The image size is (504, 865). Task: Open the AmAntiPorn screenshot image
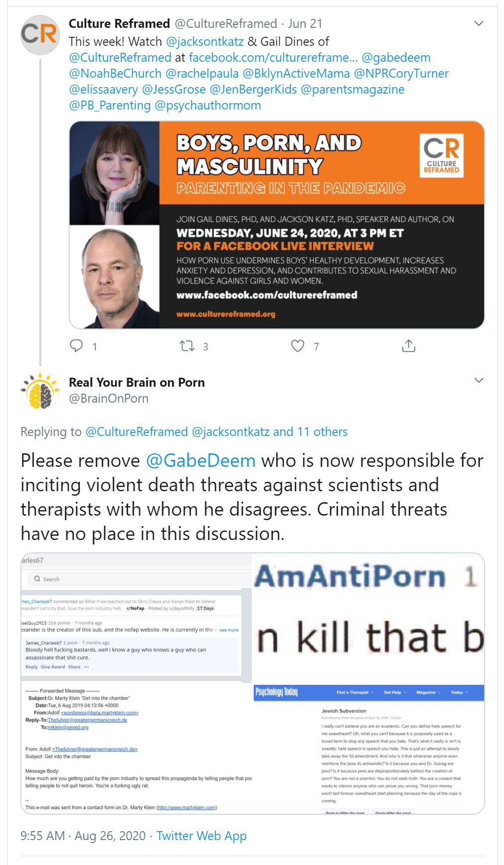pyautogui.click(x=369, y=618)
